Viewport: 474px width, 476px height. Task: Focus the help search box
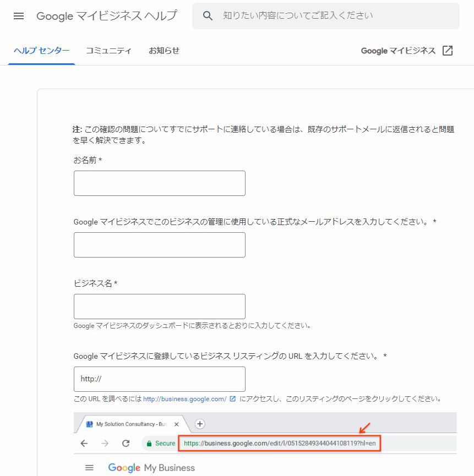pyautogui.click(x=326, y=16)
